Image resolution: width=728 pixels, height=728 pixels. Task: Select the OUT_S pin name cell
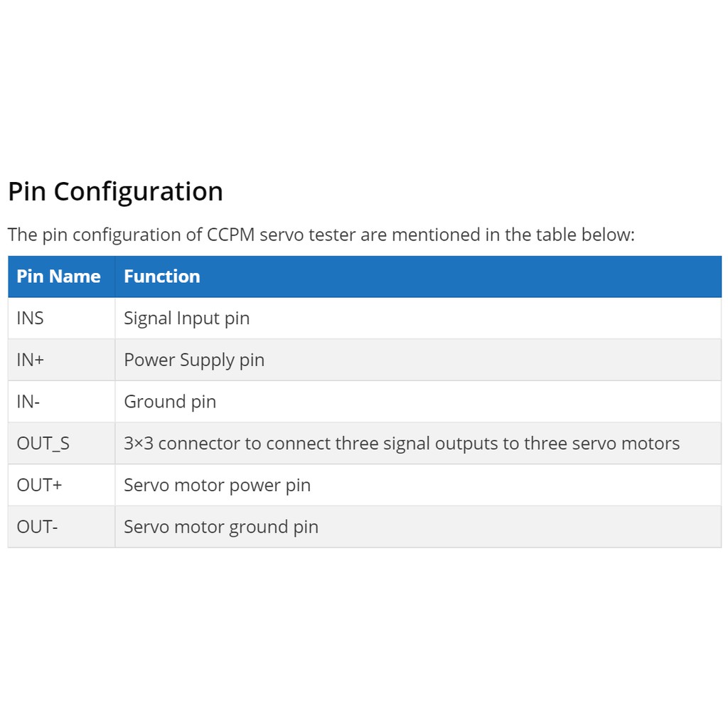pyautogui.click(x=61, y=444)
